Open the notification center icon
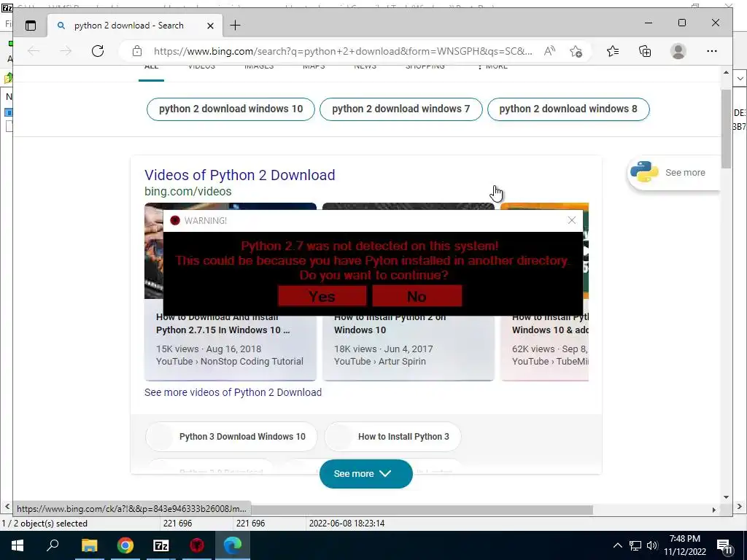Viewport: 747px width, 560px height. coord(724,545)
